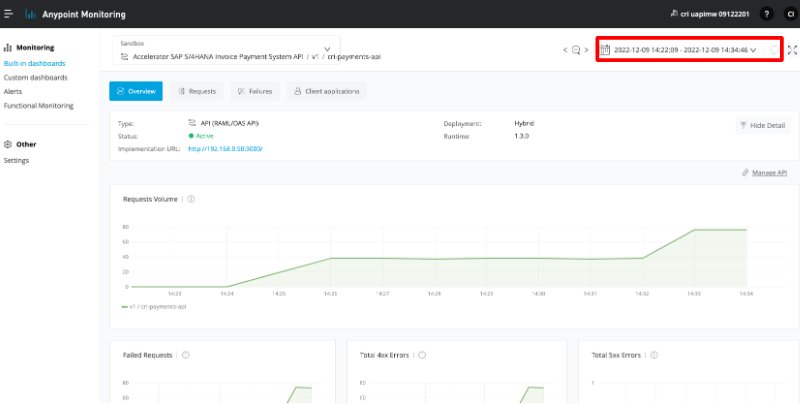Show Requests Volume info icon

(x=191, y=199)
